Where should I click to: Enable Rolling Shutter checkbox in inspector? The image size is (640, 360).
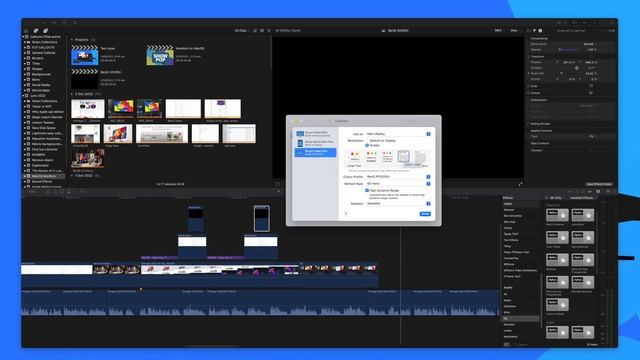[529, 124]
